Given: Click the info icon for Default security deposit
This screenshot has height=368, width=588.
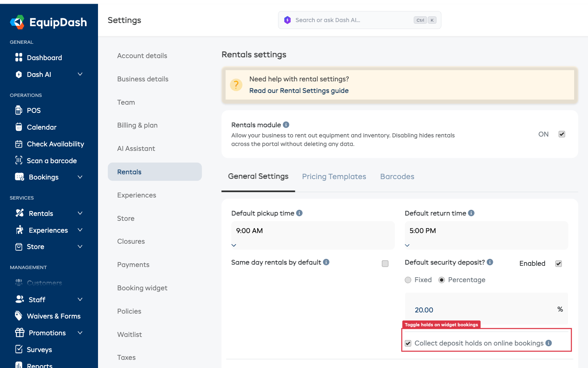Looking at the screenshot, I should point(490,262).
